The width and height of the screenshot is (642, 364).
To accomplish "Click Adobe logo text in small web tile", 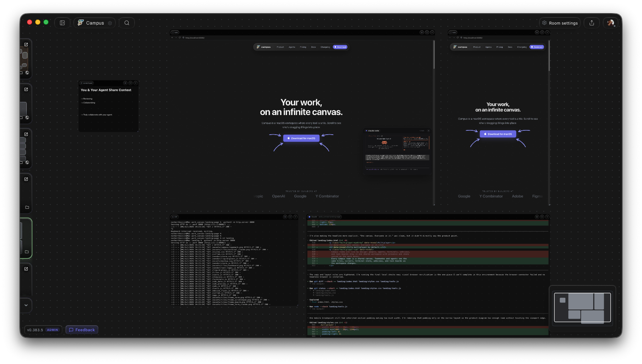I will coord(518,196).
